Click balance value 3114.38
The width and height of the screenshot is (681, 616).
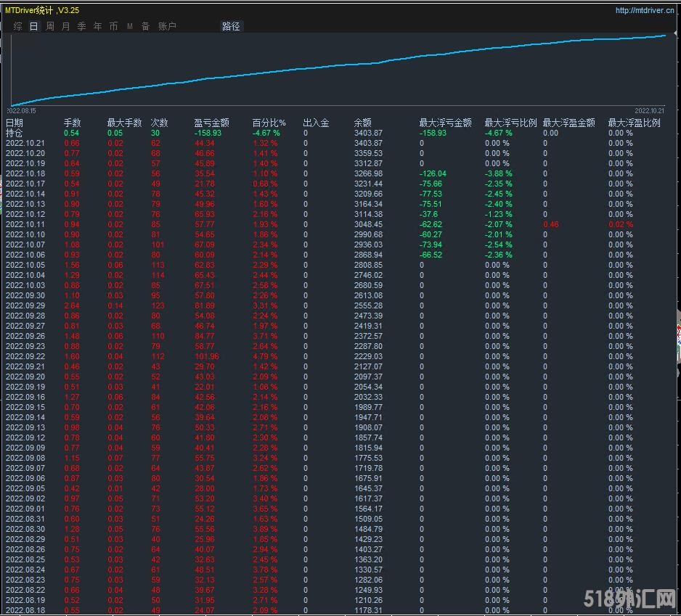(x=368, y=215)
